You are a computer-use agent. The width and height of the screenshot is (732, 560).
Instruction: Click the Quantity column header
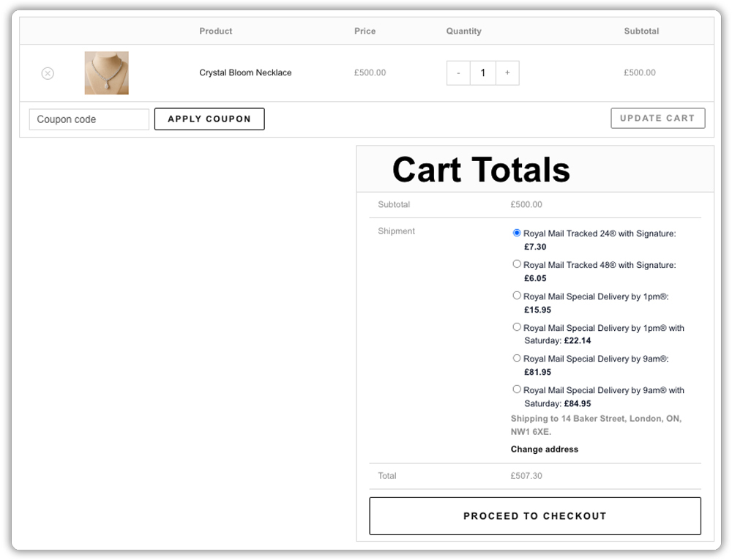(463, 31)
